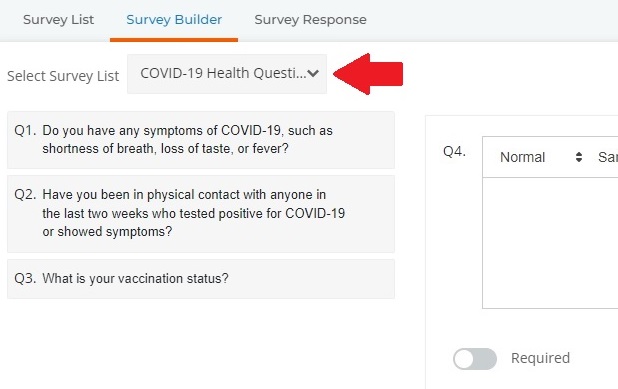Open the partially visible font dropdown
Image resolution: width=618 pixels, height=389 pixels.
click(x=607, y=157)
